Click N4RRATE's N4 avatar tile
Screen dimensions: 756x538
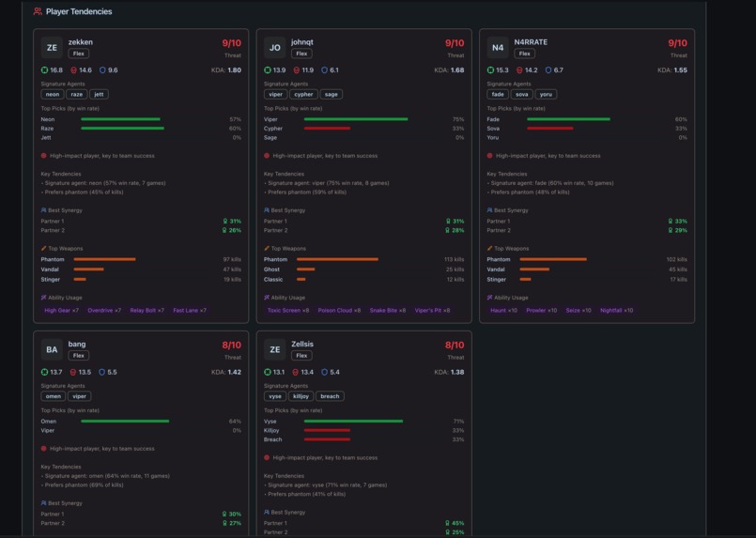(x=498, y=48)
